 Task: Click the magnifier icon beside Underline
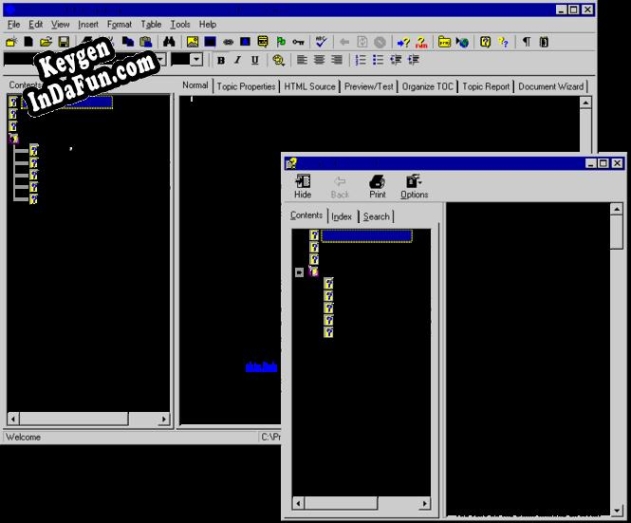278,60
